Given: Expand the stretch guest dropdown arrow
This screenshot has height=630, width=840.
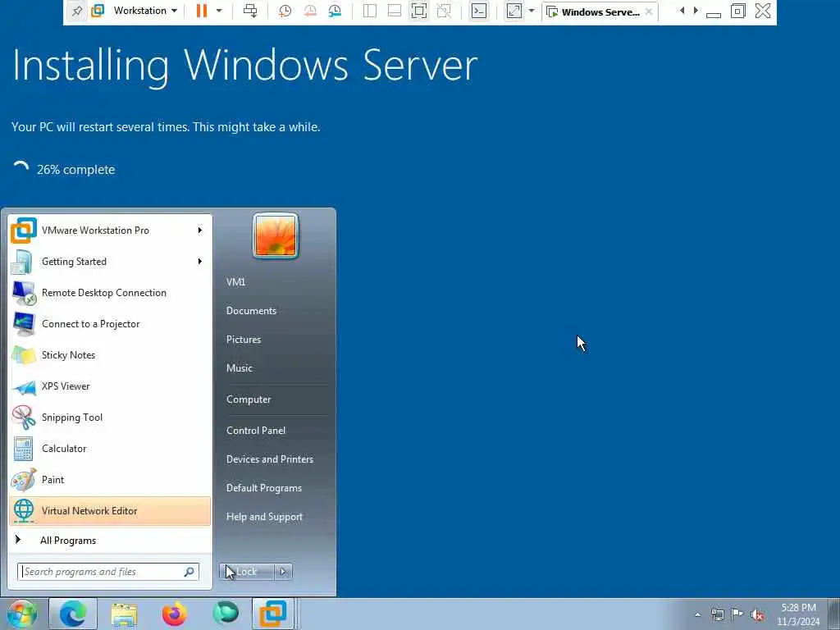Looking at the screenshot, I should (532, 11).
